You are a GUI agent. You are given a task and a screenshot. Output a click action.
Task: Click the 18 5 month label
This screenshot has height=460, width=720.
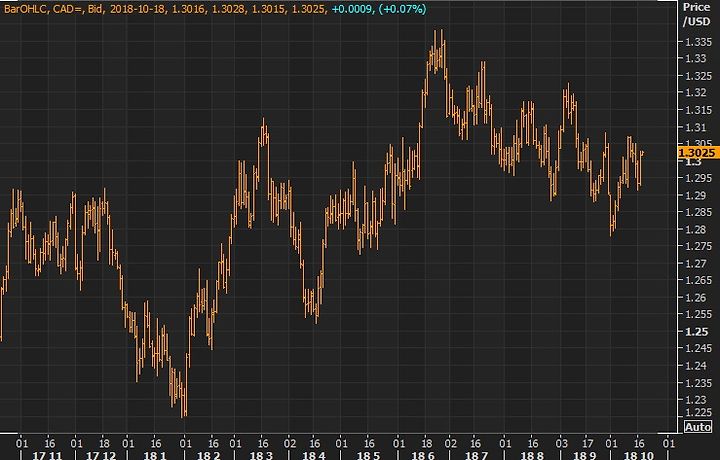pos(368,455)
